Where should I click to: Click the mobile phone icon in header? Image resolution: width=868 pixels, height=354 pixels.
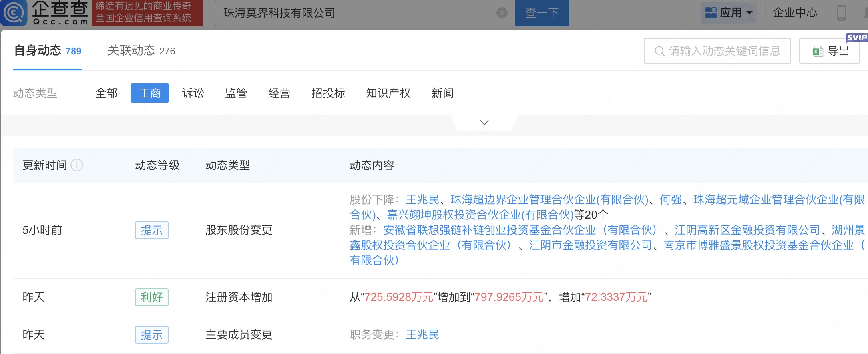point(842,13)
